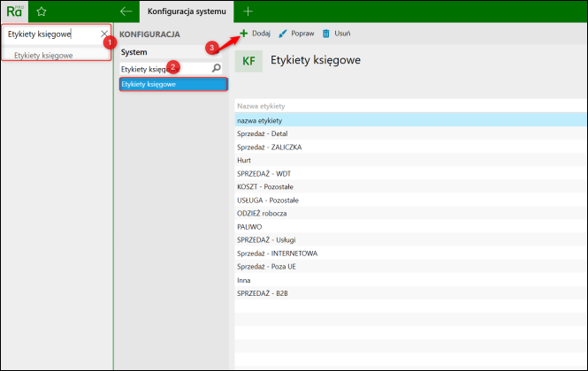The image size is (588, 371).
Task: Click the magnifier icon in configuration search
Action: (217, 68)
